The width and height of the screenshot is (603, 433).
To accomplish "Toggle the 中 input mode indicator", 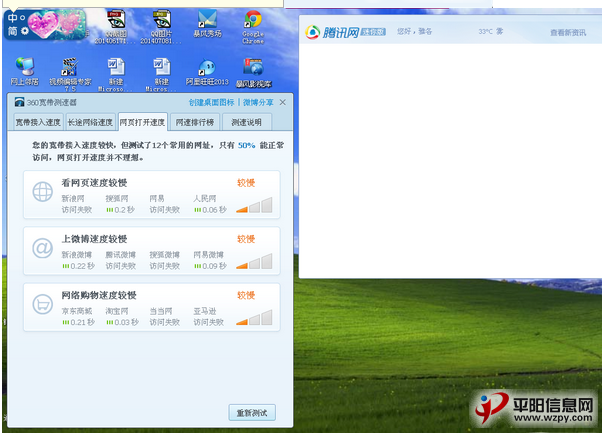I will [x=12, y=18].
